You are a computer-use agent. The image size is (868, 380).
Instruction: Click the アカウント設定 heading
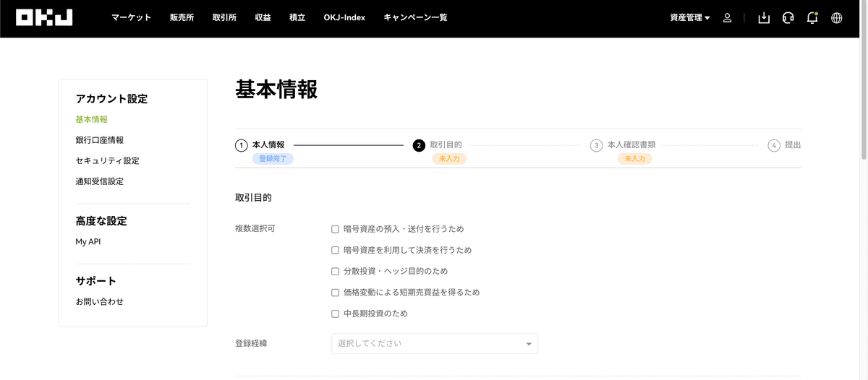coord(111,99)
